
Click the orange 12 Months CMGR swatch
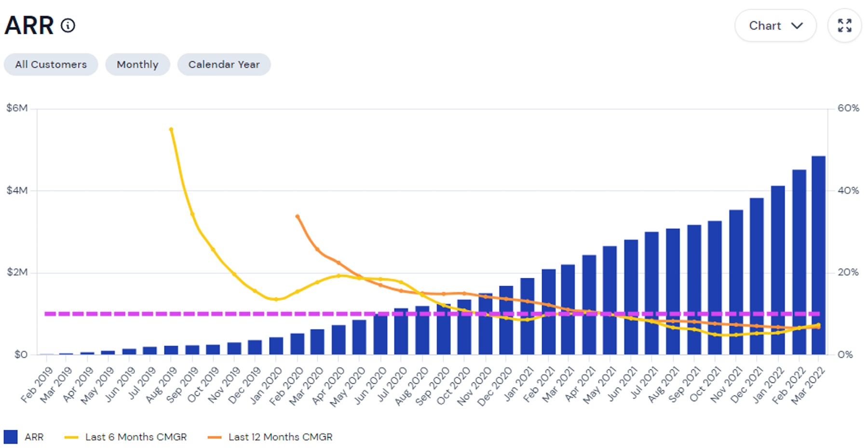215,437
